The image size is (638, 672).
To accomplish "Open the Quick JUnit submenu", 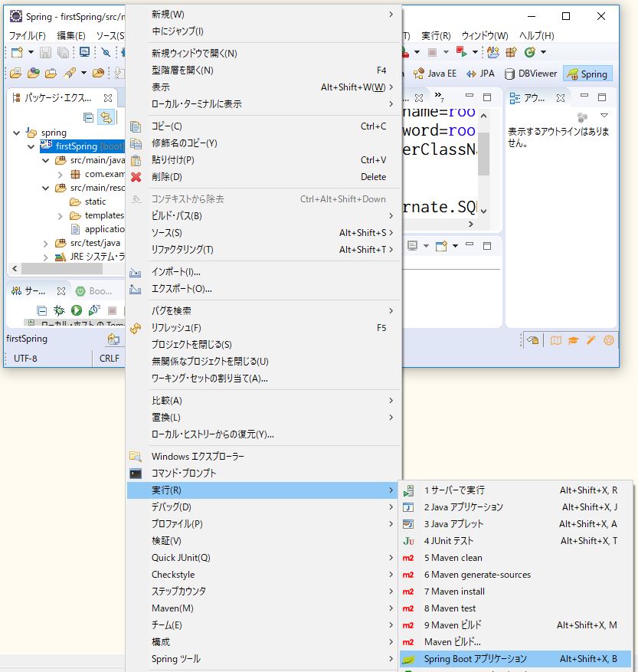I will point(263,558).
